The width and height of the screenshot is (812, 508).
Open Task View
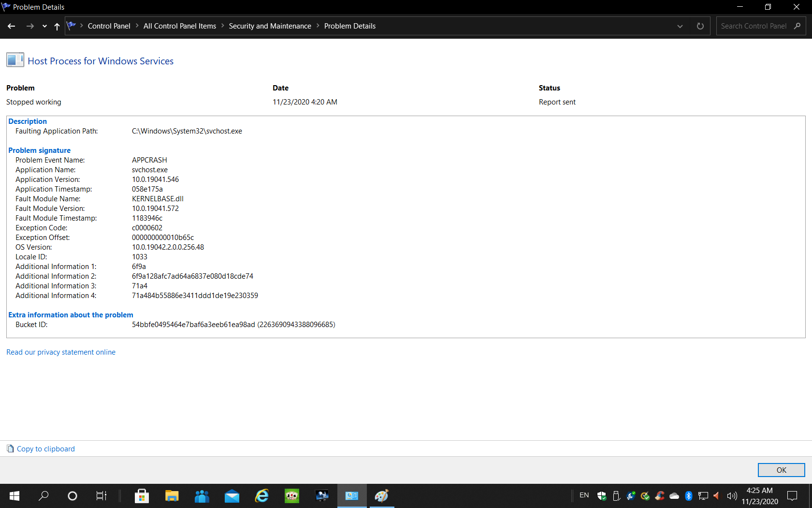[x=101, y=496]
